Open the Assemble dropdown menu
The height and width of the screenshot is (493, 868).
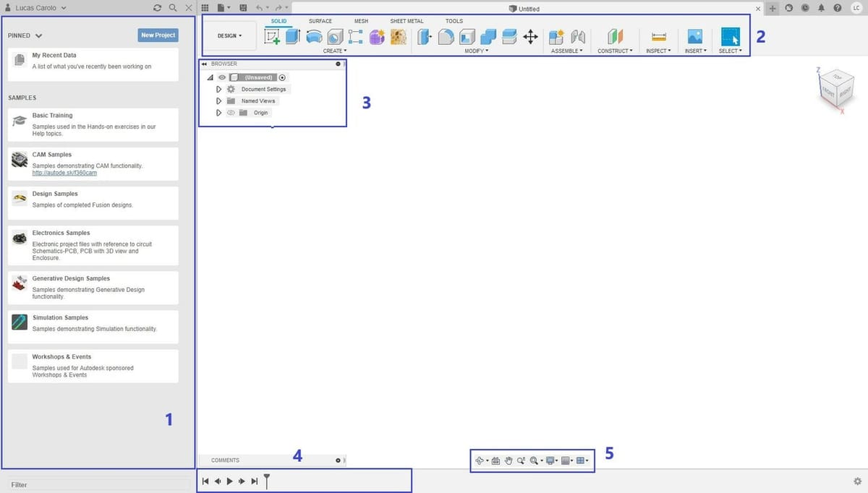point(566,51)
